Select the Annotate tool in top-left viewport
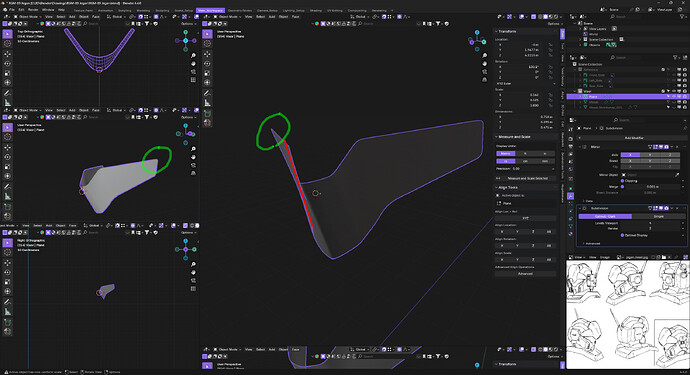 [7, 93]
